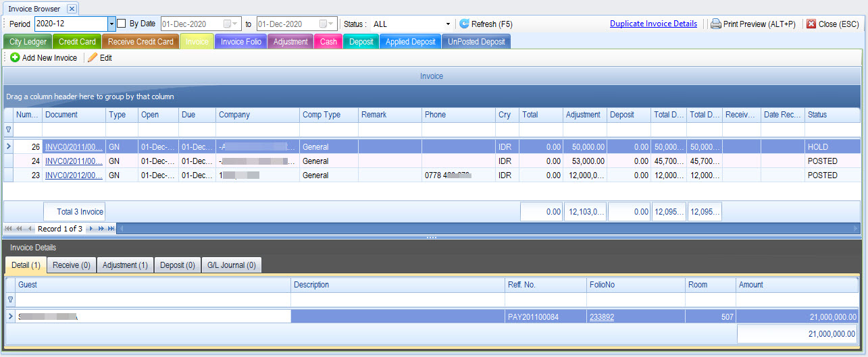Open Print Preview with the printer icon
This screenshot has height=357, width=868.
(715, 24)
